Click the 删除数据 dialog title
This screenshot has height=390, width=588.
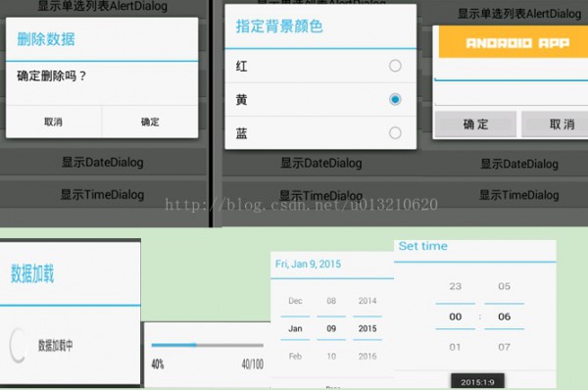tap(46, 39)
